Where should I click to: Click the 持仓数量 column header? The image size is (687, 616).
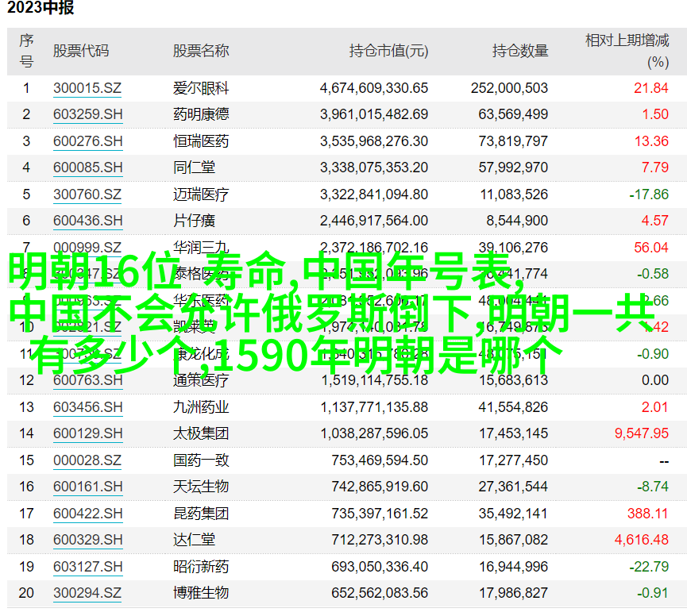520,52
